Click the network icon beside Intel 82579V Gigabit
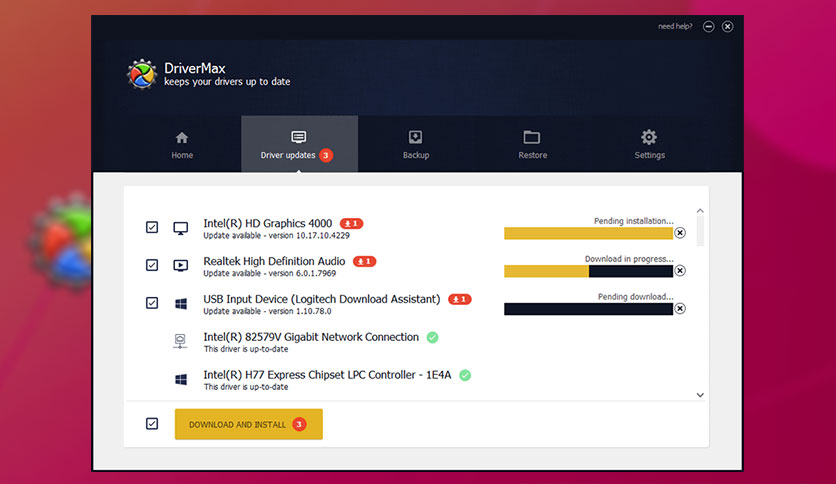Viewport: 836px width, 484px height. point(180,341)
